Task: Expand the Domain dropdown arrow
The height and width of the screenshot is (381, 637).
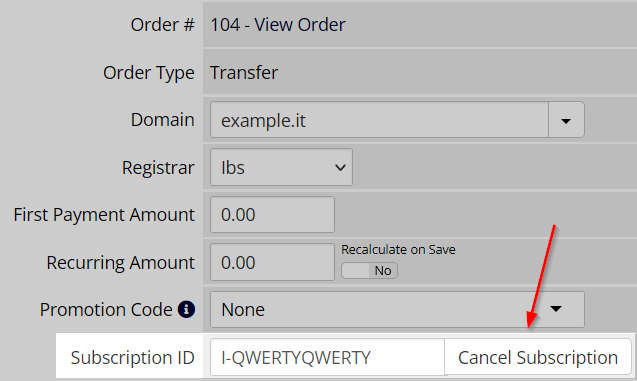Action: tap(566, 120)
